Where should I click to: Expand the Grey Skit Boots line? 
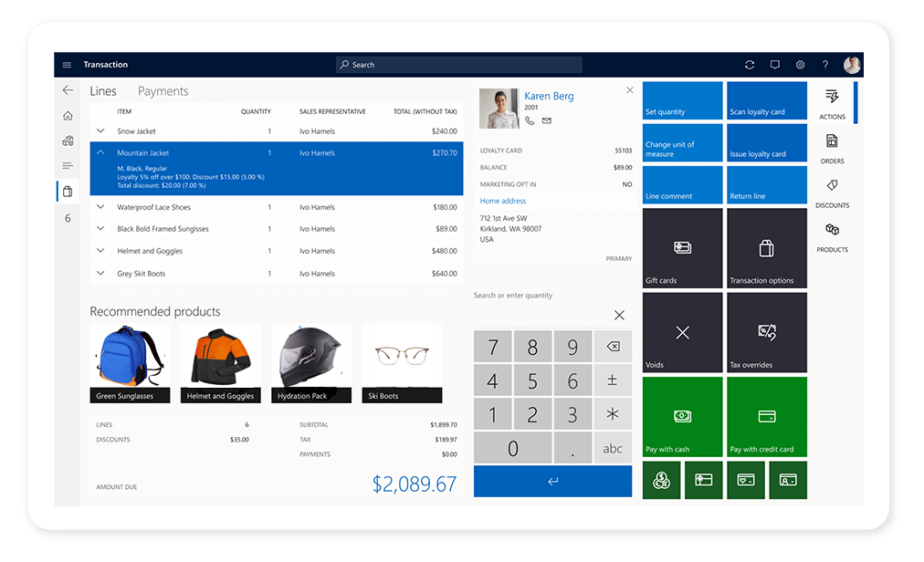click(100, 274)
